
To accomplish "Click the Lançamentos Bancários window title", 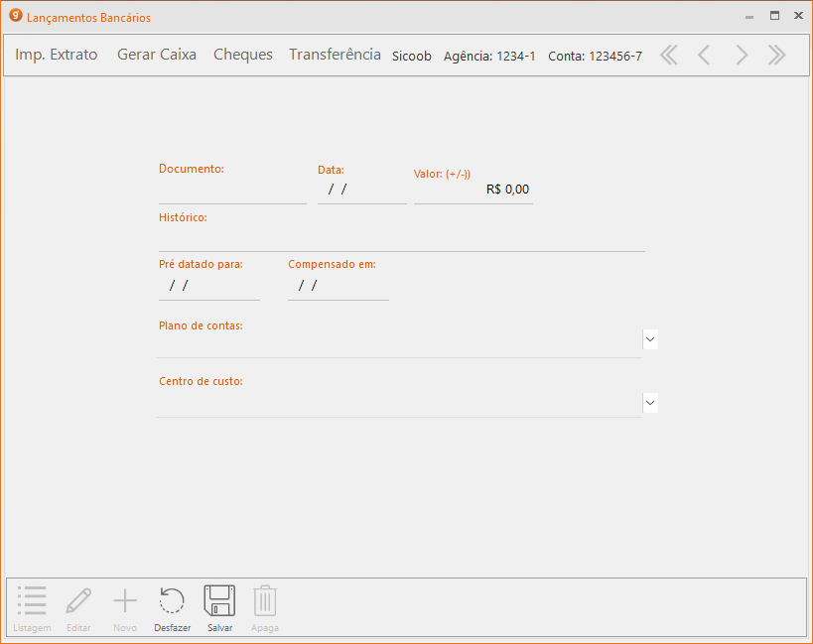I will click(88, 18).
